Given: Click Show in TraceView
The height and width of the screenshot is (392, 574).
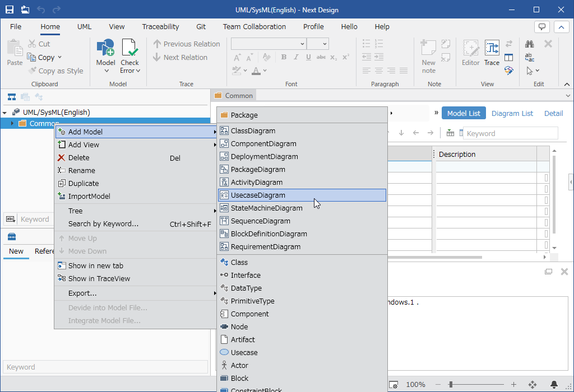Looking at the screenshot, I should point(136,279).
